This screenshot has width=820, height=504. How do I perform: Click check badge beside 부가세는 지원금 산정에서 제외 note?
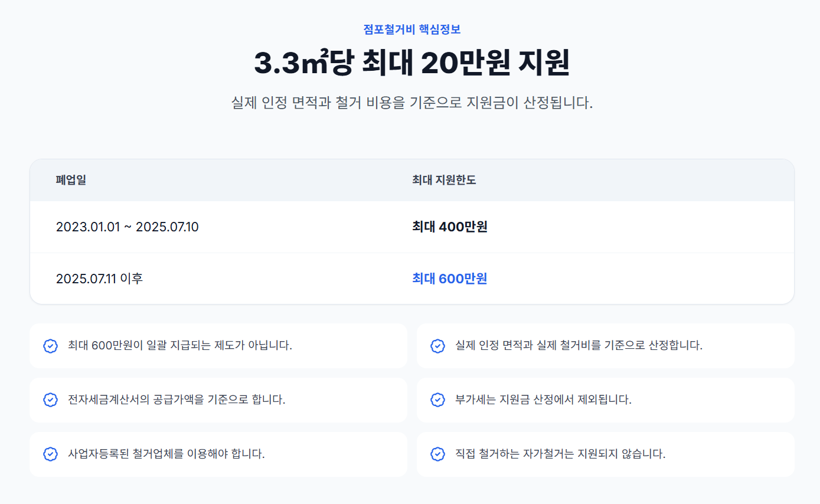(437, 400)
